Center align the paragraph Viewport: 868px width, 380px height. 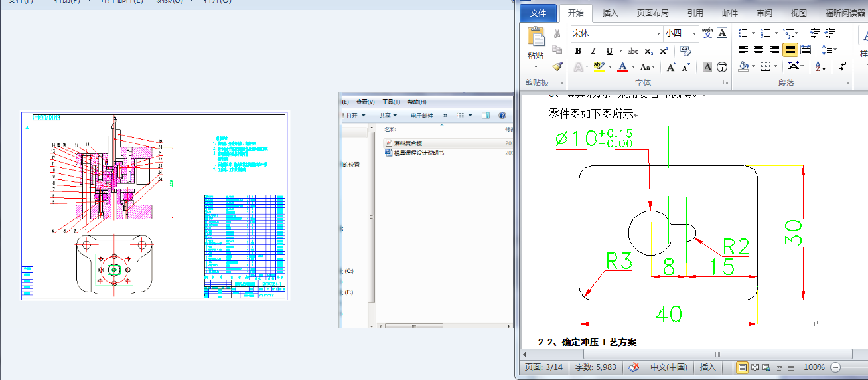759,50
